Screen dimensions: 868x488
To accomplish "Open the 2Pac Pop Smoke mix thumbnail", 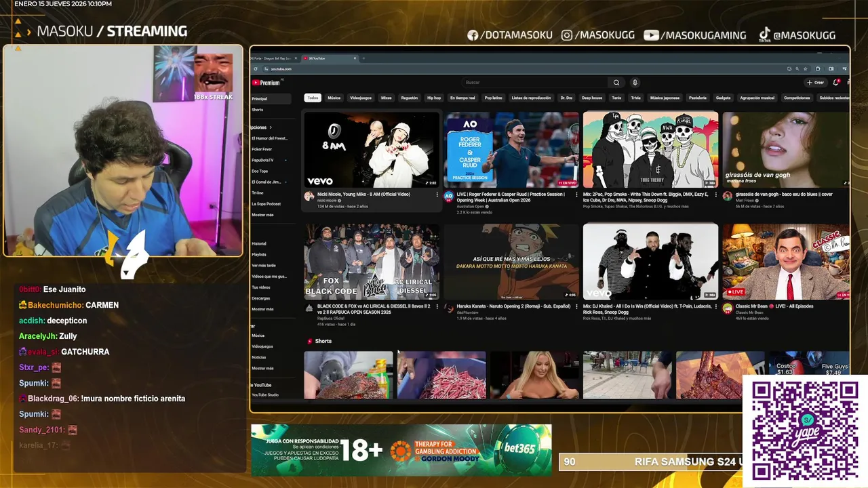I will 650,149.
